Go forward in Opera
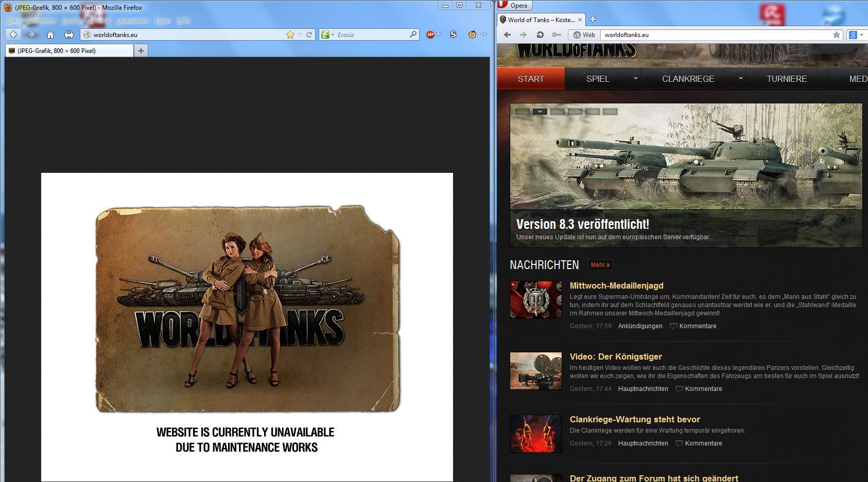The width and height of the screenshot is (868, 482). point(524,34)
